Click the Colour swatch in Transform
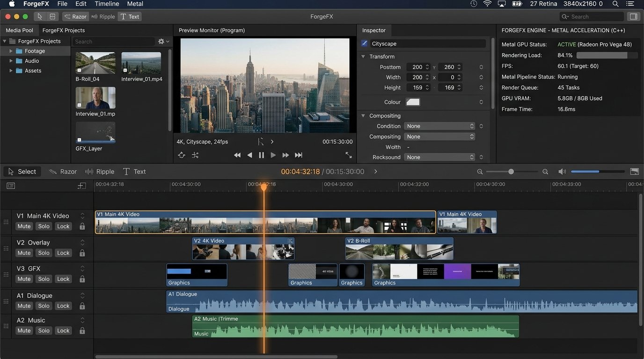The height and width of the screenshot is (359, 644). point(413,102)
